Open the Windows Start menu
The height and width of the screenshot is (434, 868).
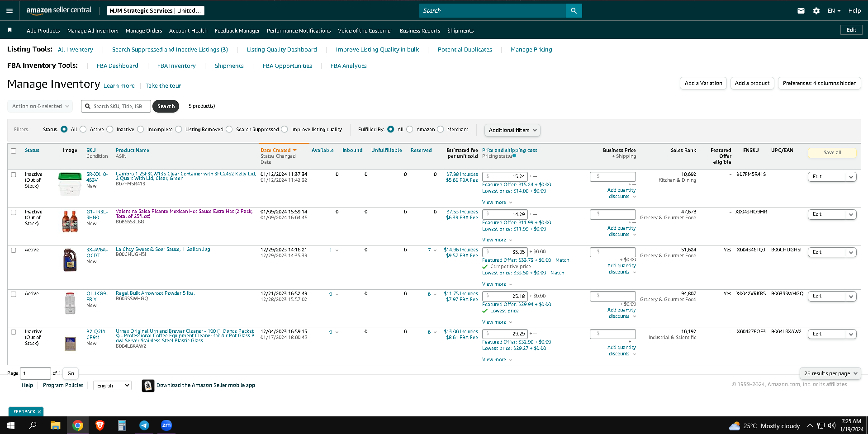[11, 425]
